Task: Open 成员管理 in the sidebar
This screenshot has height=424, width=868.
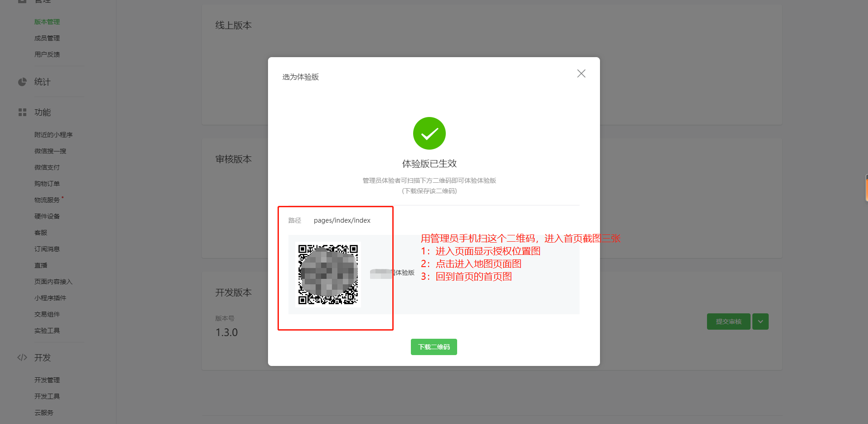Action: tap(47, 38)
